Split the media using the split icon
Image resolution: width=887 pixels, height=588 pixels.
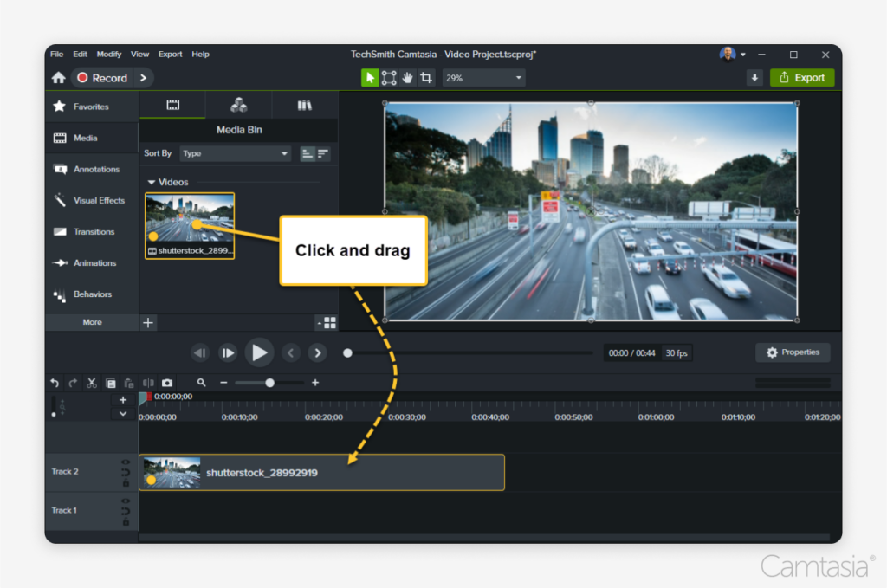tap(148, 382)
